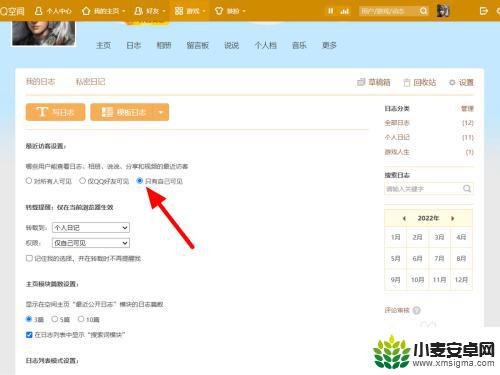This screenshot has width=500, height=375.
Task: Select 1月 in the calendar
Action: pyautogui.click(x=396, y=237)
